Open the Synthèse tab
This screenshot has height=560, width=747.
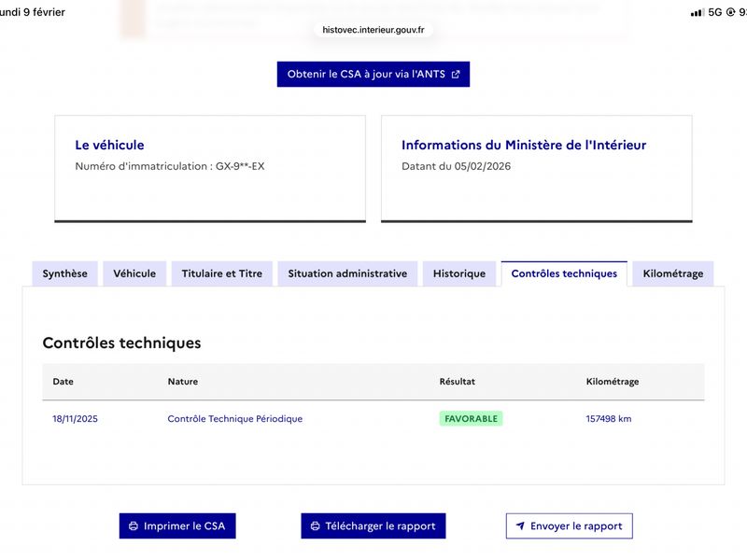coord(65,273)
